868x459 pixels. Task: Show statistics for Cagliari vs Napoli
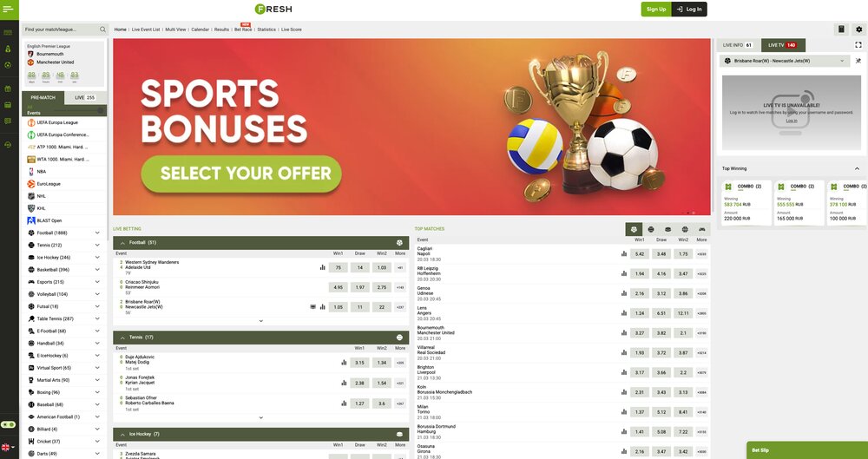624,253
